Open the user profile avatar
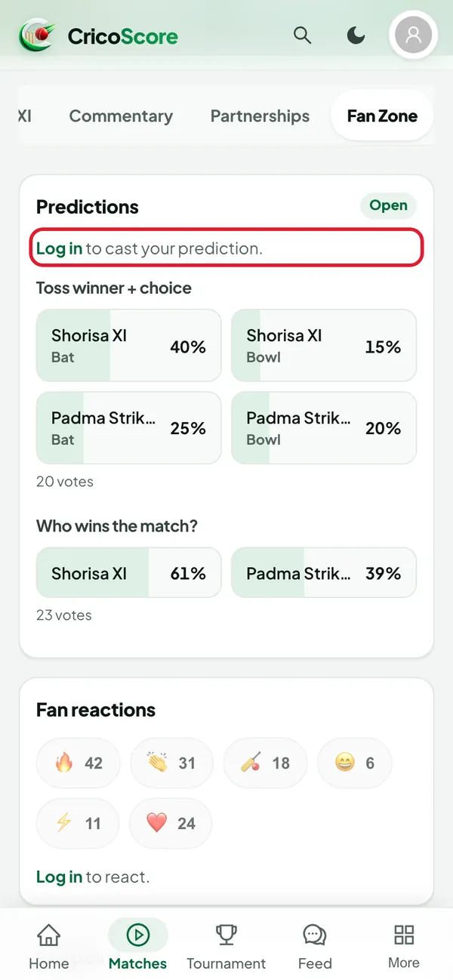This screenshot has height=980, width=453. [x=413, y=35]
